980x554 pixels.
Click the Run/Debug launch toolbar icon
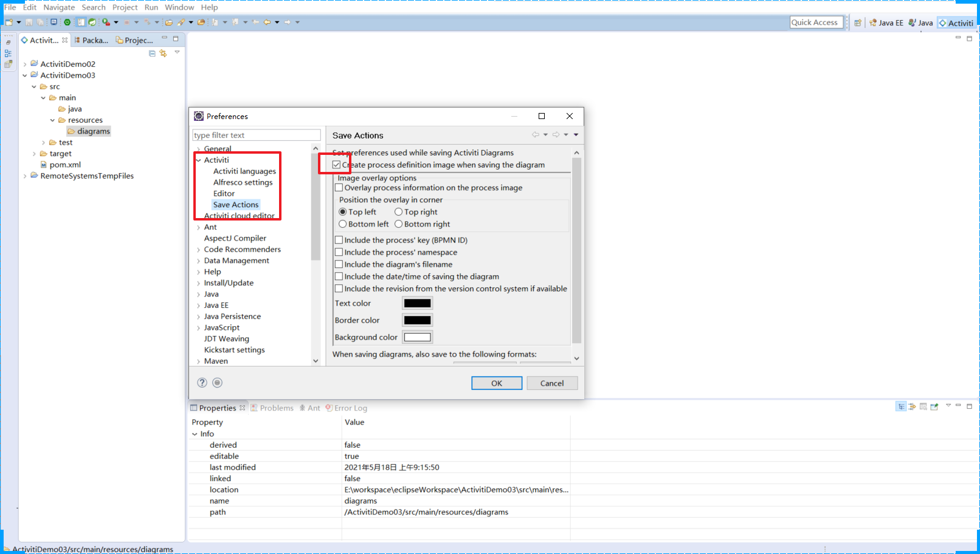(x=106, y=22)
